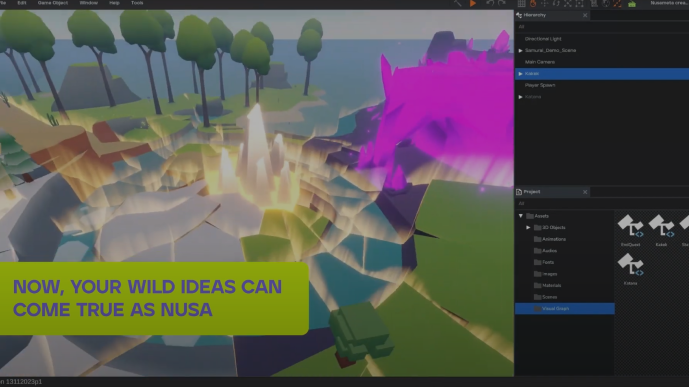Open the Tools menu in the menu bar
This screenshot has height=387, width=689.
(x=137, y=3)
